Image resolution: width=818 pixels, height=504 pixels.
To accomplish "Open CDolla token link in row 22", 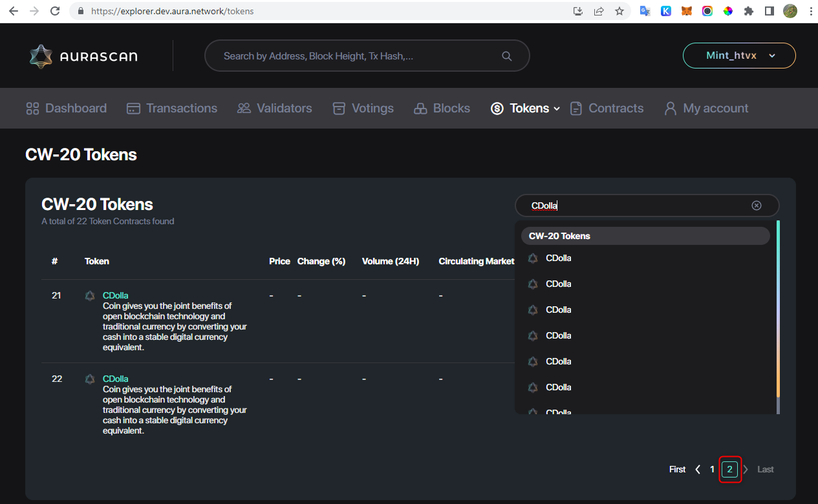I will pos(116,379).
